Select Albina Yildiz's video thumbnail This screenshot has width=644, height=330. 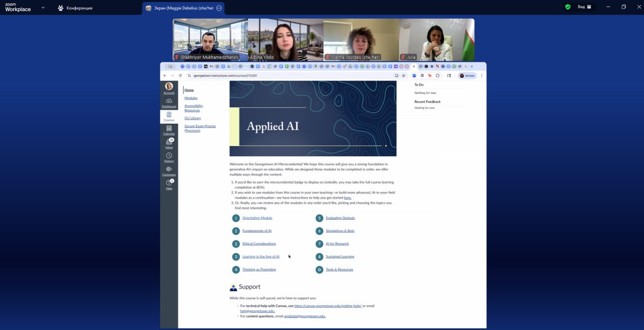285,39
